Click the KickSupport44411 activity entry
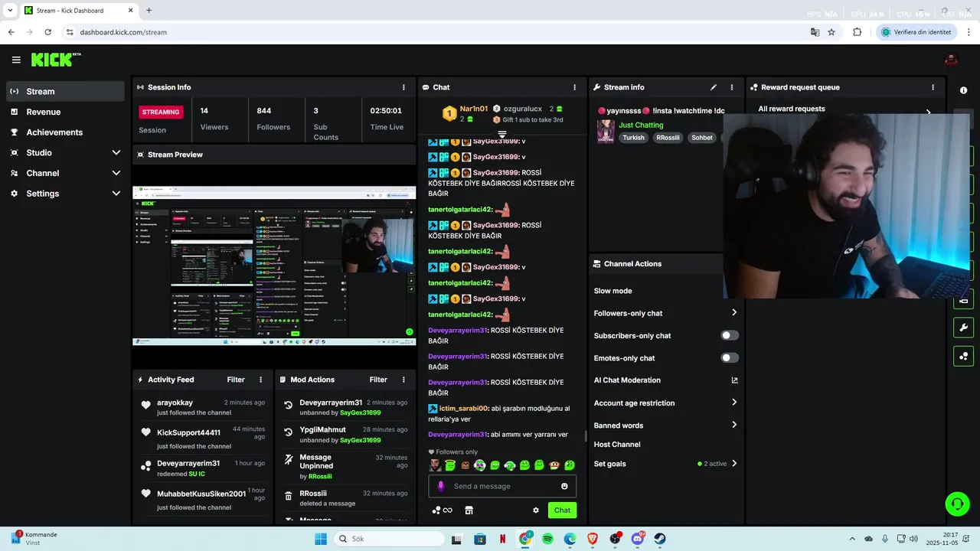Viewport: 980px width, 551px height. pyautogui.click(x=204, y=437)
